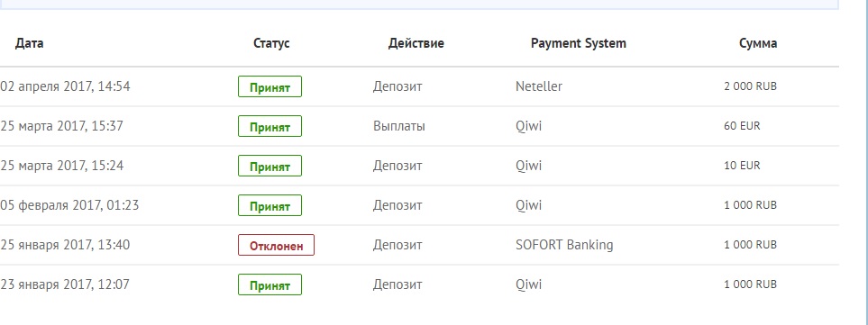868x325 pixels.
Task: Click Принят badge for 05 февраля row
Action: [x=270, y=205]
